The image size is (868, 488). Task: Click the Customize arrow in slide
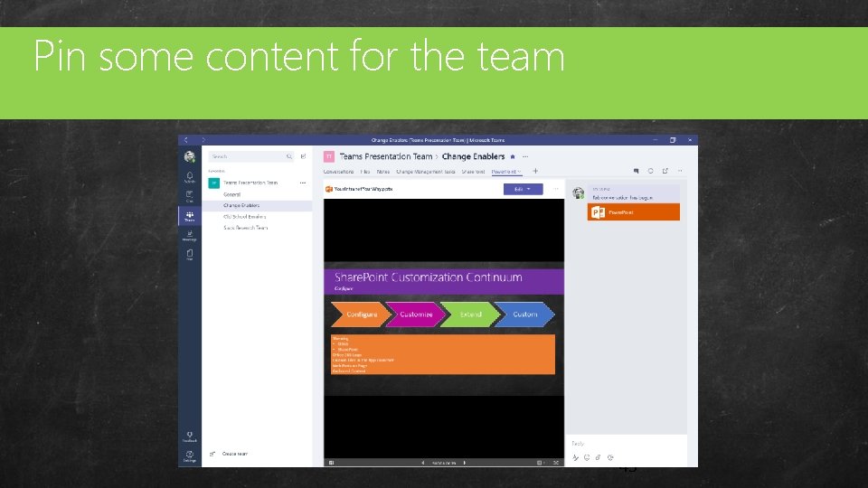tap(416, 314)
